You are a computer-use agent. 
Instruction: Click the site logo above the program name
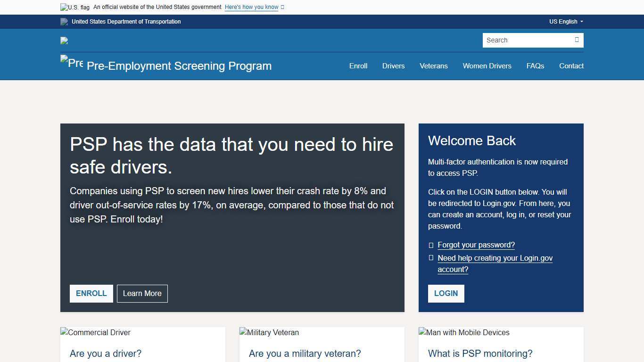point(64,41)
